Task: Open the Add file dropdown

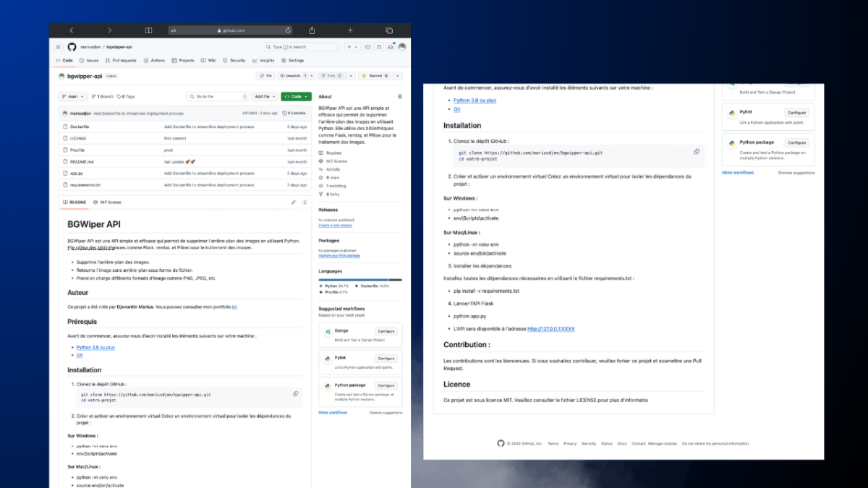Action: pyautogui.click(x=265, y=96)
